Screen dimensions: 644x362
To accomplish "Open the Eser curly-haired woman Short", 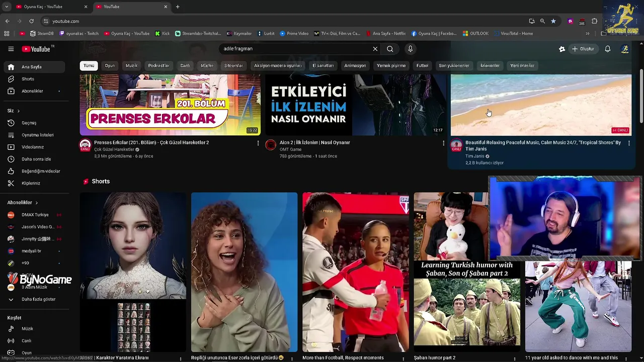I will [x=244, y=272].
